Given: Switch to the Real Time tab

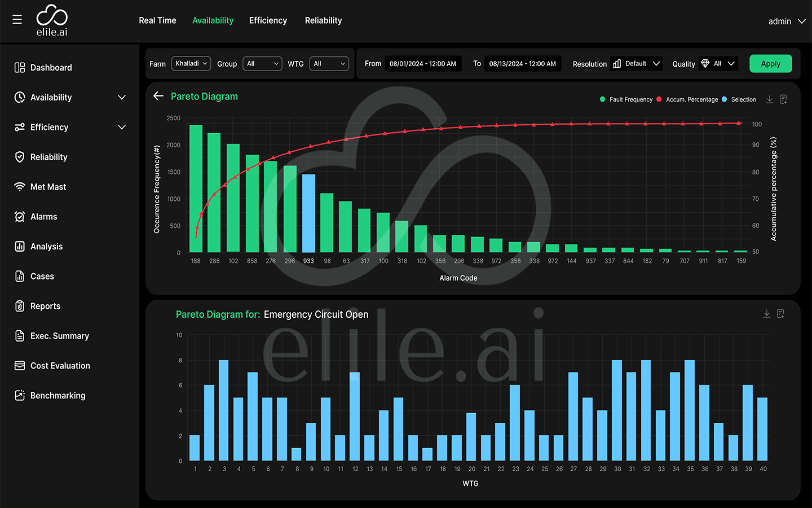Looking at the screenshot, I should coord(157,20).
